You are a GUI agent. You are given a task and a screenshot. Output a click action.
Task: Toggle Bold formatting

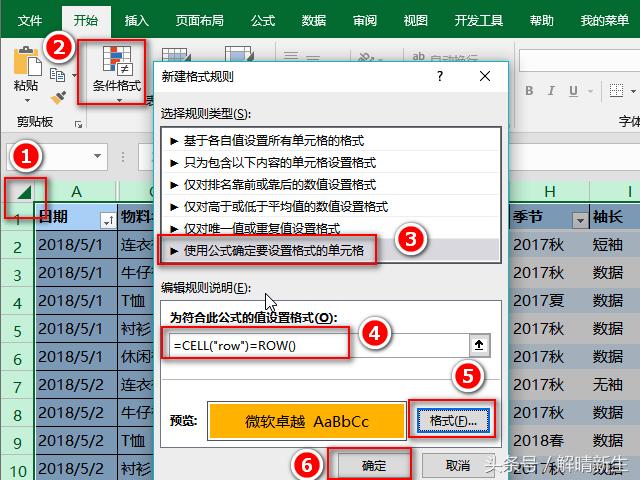point(529,91)
